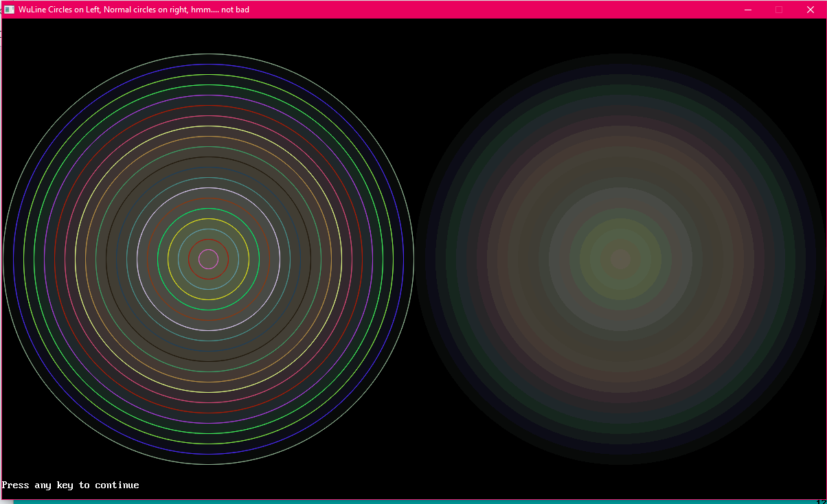Click the "Press any key to continue" prompt
Viewport: 827px width, 504px height.
point(71,485)
